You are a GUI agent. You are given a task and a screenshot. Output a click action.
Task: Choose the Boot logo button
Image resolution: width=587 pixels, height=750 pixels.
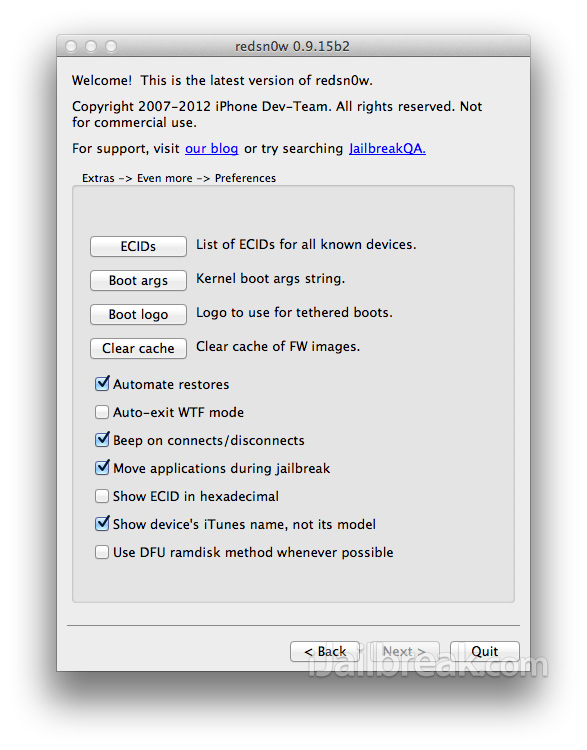coord(138,314)
